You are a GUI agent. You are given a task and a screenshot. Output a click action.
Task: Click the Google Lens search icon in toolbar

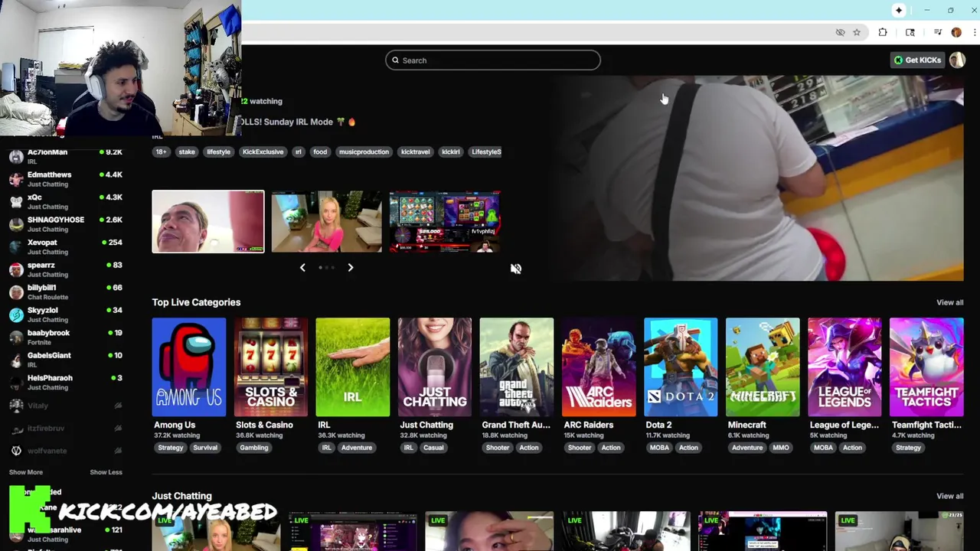click(910, 32)
